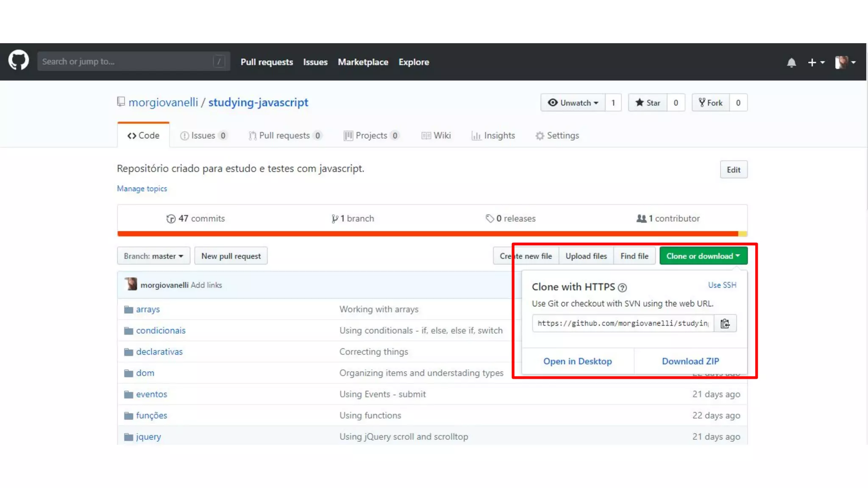868x488 pixels.
Task: Click the GitHub Octocat logo
Action: 19,61
